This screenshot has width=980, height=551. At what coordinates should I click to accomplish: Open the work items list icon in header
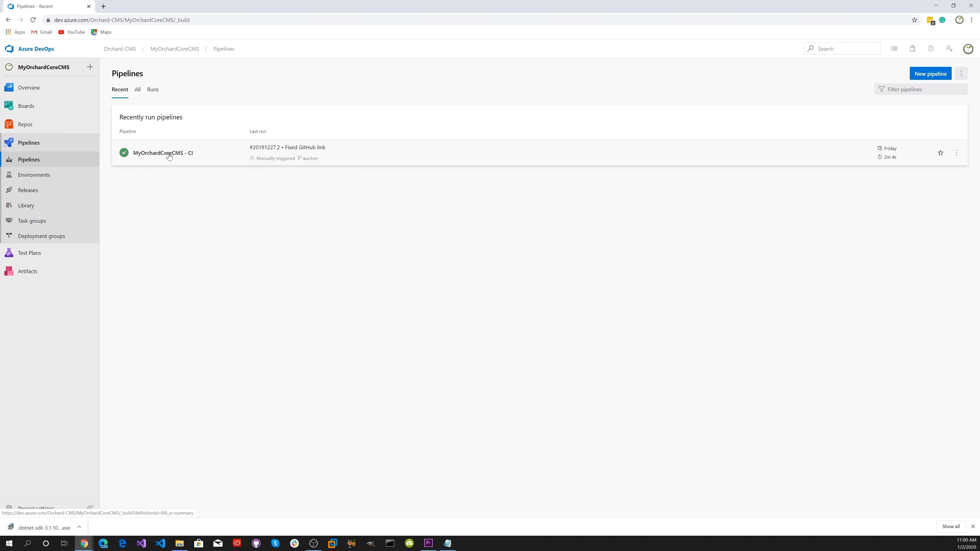click(894, 49)
